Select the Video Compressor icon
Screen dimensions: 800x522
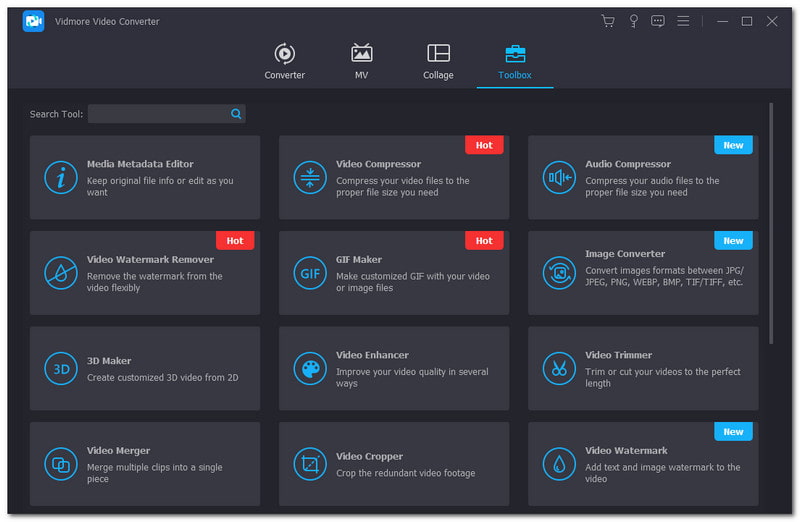pos(310,177)
